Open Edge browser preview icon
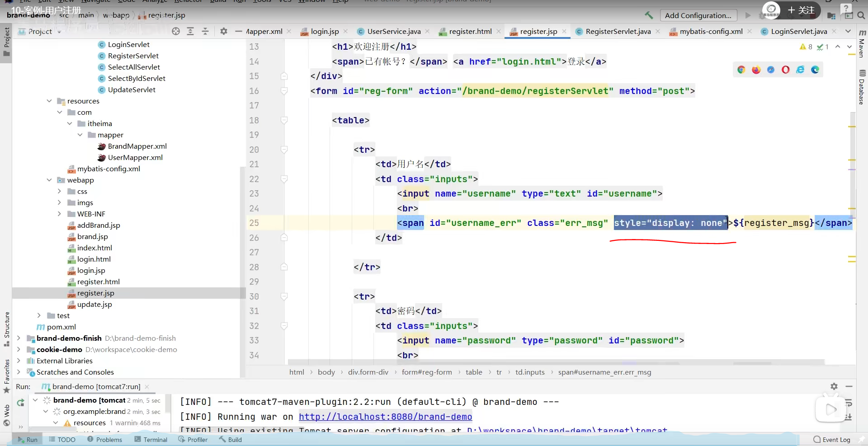The image size is (868, 446). coord(815,70)
